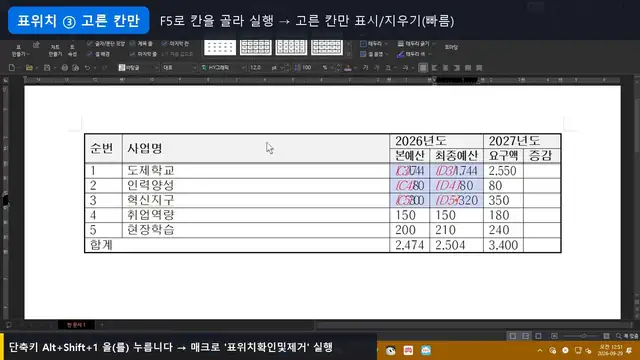Screen dimensions: 640x360
Task: Toggle 제목 줄 checkbox
Action: click(141, 43)
